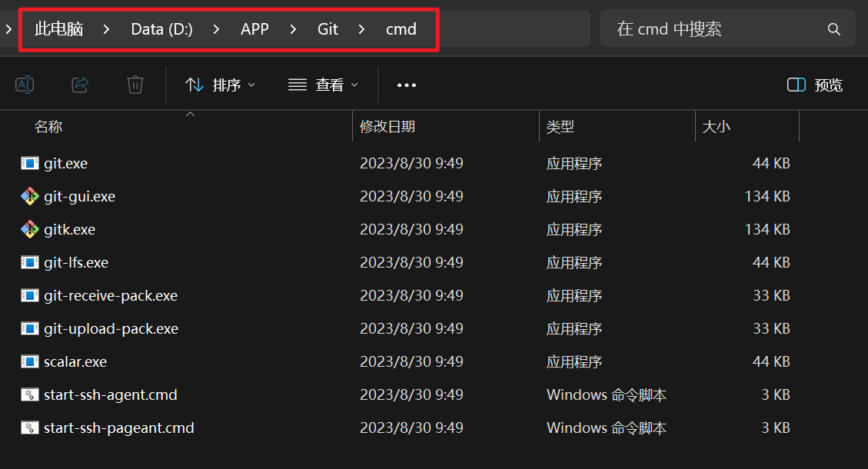Click the git.exe application icon
This screenshot has height=469, width=868.
[28, 163]
